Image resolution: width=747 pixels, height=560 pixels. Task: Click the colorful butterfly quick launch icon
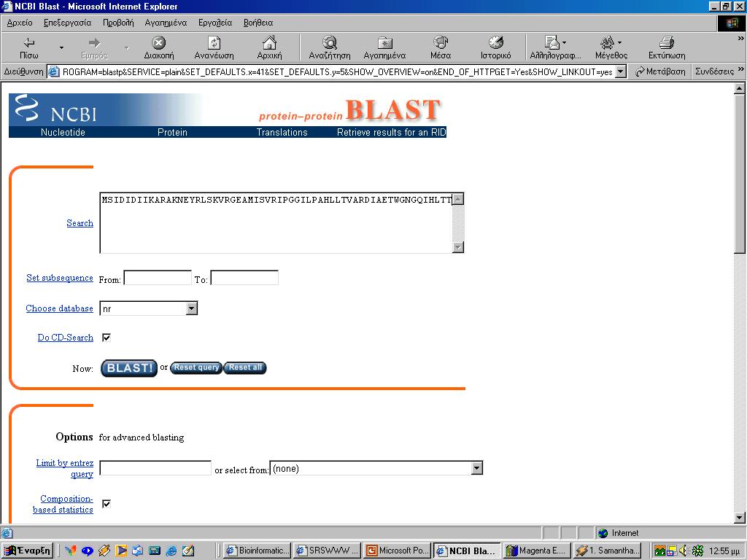[x=71, y=551]
